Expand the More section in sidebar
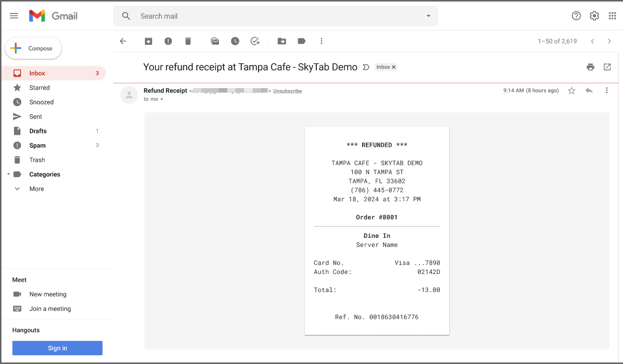This screenshot has width=623, height=364. 36,189
